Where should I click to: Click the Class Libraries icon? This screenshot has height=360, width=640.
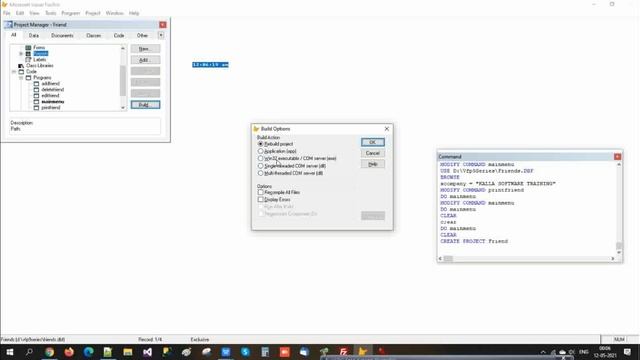(x=21, y=66)
